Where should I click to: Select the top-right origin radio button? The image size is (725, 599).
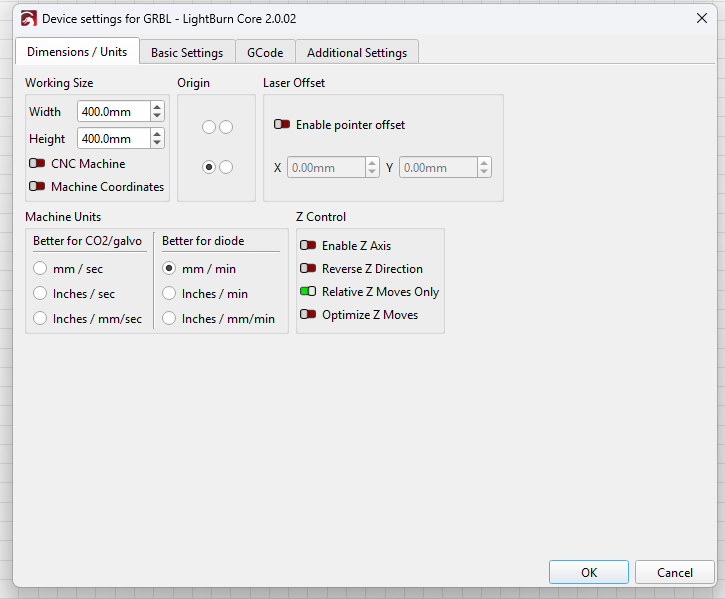226,127
